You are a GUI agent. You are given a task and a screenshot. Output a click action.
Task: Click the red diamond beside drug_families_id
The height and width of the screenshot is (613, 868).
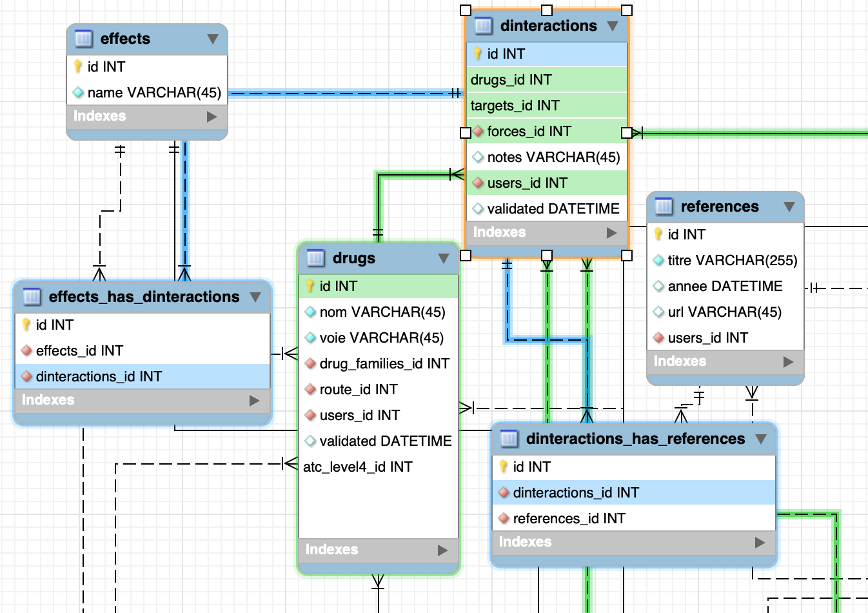(x=310, y=363)
